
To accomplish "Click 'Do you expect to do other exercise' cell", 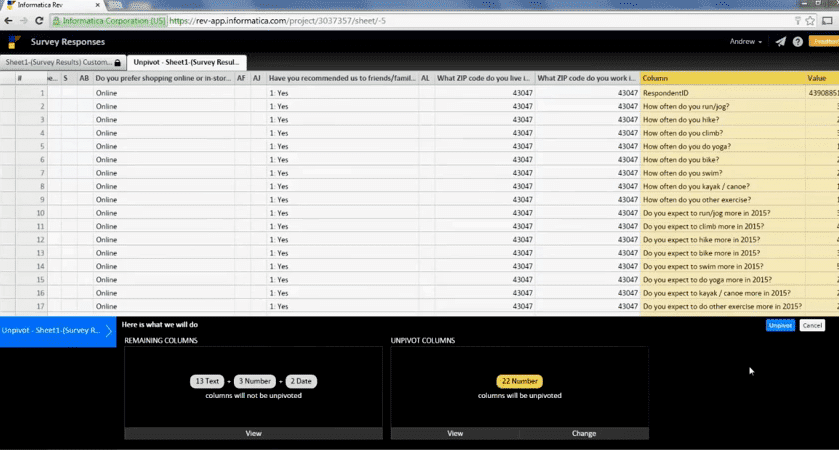I will tap(722, 307).
